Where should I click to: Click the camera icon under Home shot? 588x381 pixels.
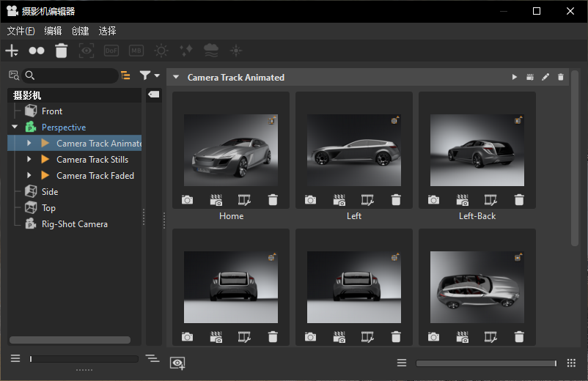(188, 200)
